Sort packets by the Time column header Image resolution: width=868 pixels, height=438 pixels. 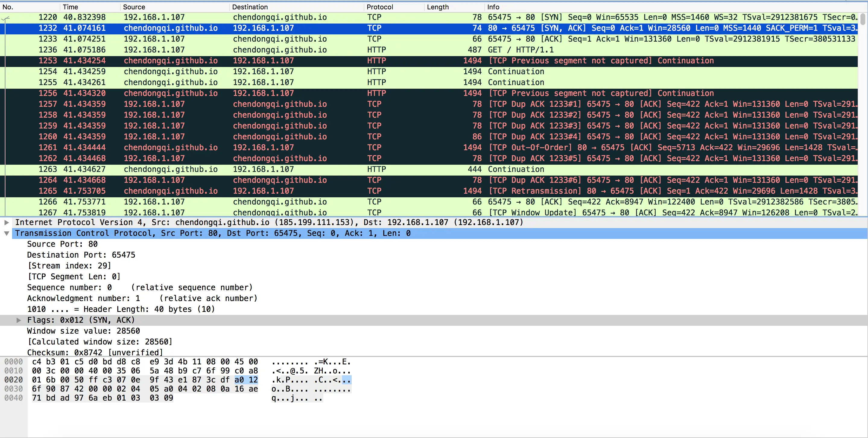(71, 7)
